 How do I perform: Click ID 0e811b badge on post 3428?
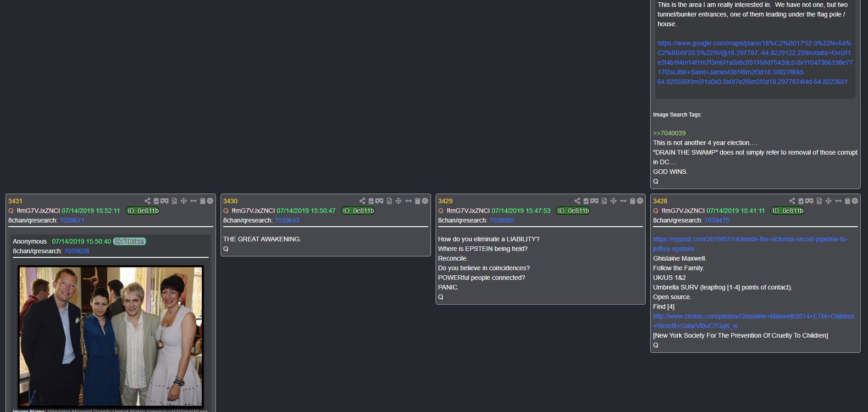click(x=787, y=211)
